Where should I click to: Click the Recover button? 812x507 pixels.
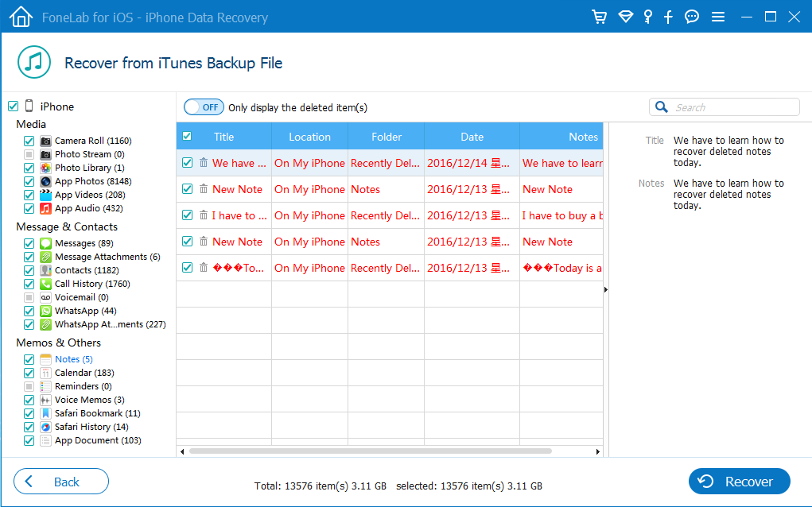click(739, 482)
